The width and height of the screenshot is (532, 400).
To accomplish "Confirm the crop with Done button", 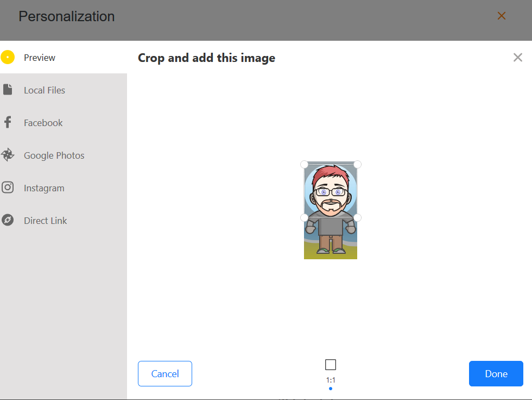I will (x=496, y=373).
